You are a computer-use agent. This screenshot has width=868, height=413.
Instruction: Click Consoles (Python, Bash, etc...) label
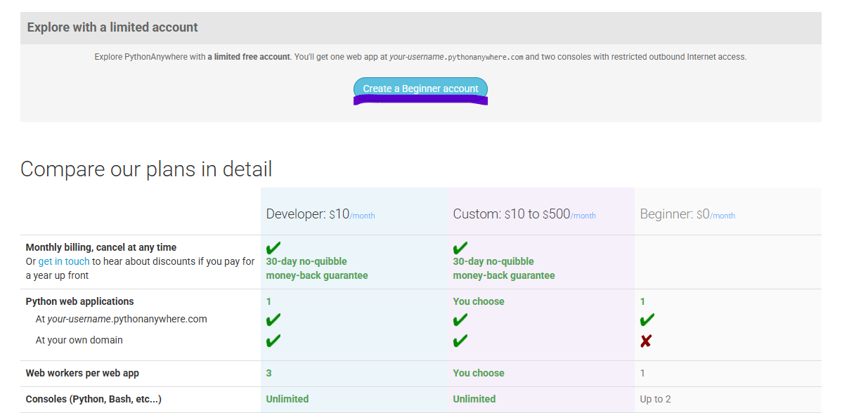click(x=93, y=399)
